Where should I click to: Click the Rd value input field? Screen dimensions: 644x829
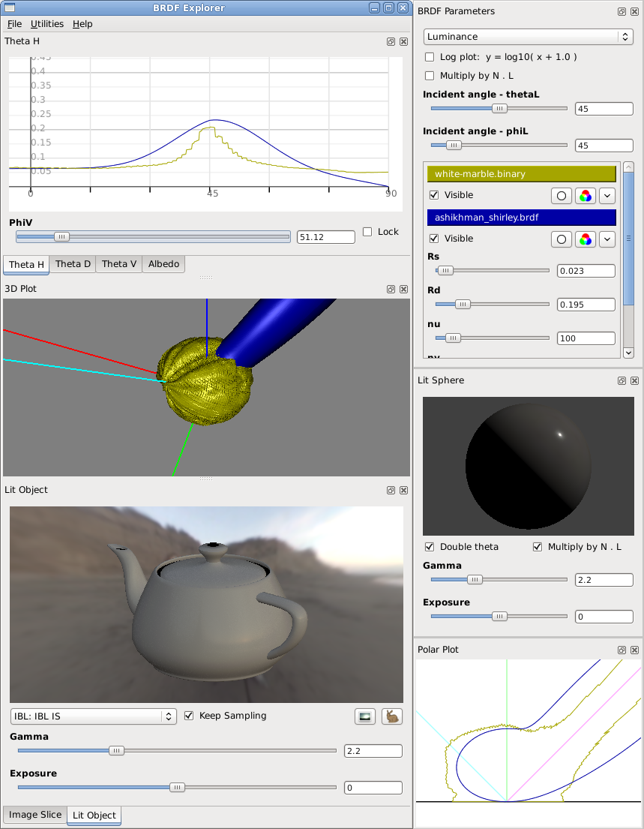click(x=586, y=305)
